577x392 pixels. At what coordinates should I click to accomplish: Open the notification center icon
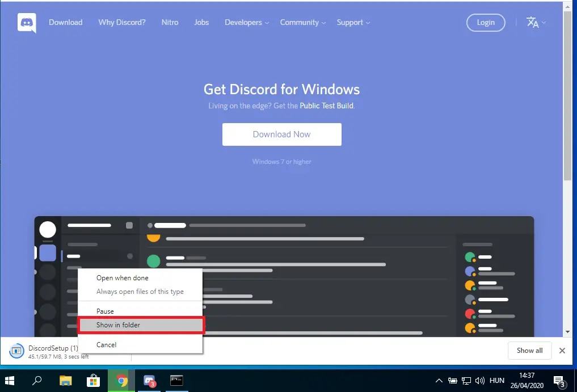tap(559, 381)
